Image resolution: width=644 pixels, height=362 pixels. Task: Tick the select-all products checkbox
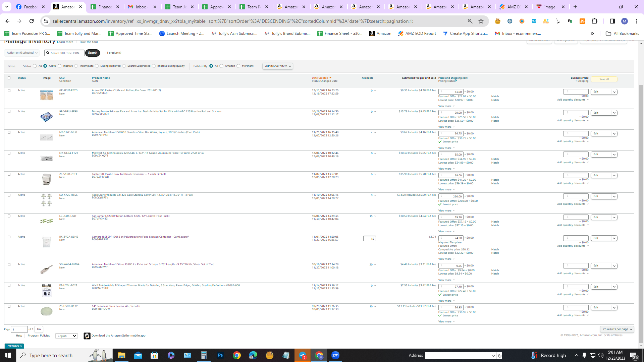[9, 78]
